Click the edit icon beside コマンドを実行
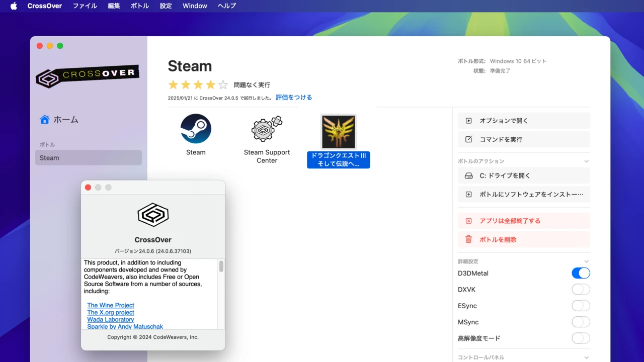 468,139
